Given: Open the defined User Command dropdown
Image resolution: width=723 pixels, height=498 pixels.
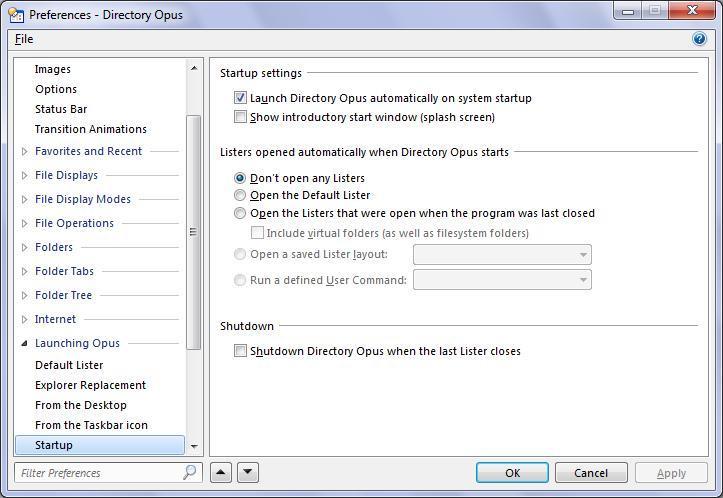Looking at the screenshot, I should tap(502, 279).
